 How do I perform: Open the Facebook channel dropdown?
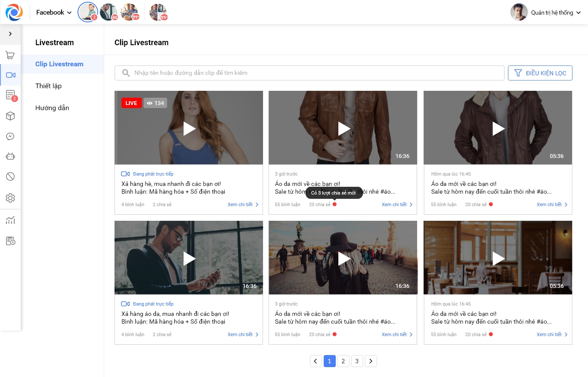coord(54,12)
